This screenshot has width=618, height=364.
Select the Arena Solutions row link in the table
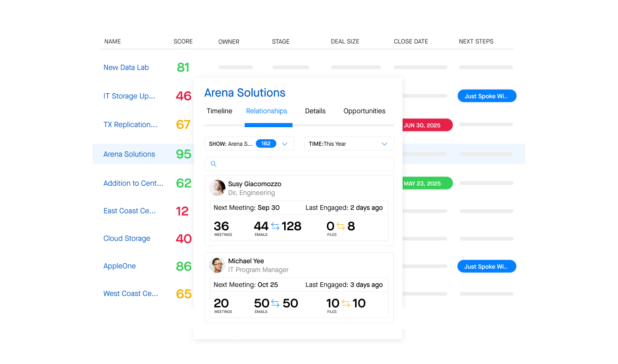pyautogui.click(x=130, y=154)
